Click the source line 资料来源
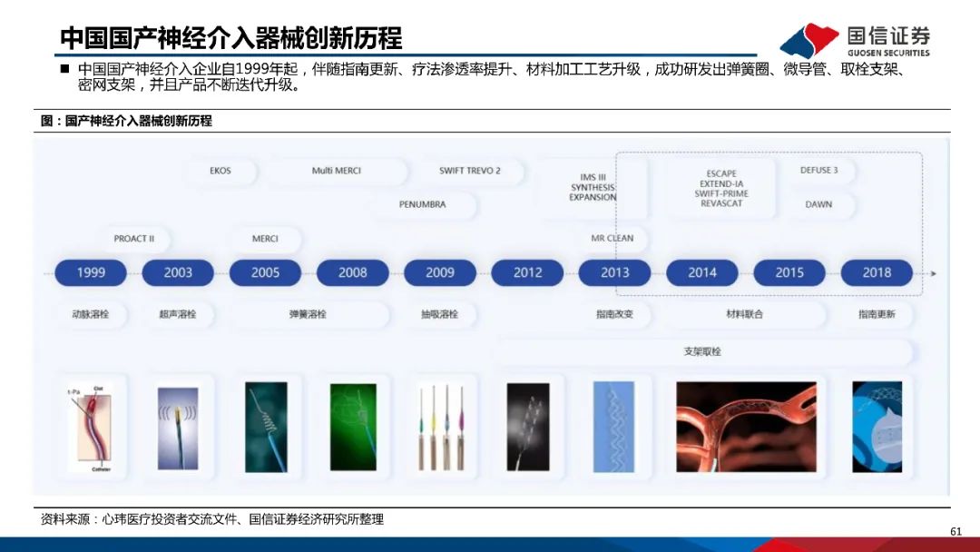The width and height of the screenshot is (980, 552). 211,519
